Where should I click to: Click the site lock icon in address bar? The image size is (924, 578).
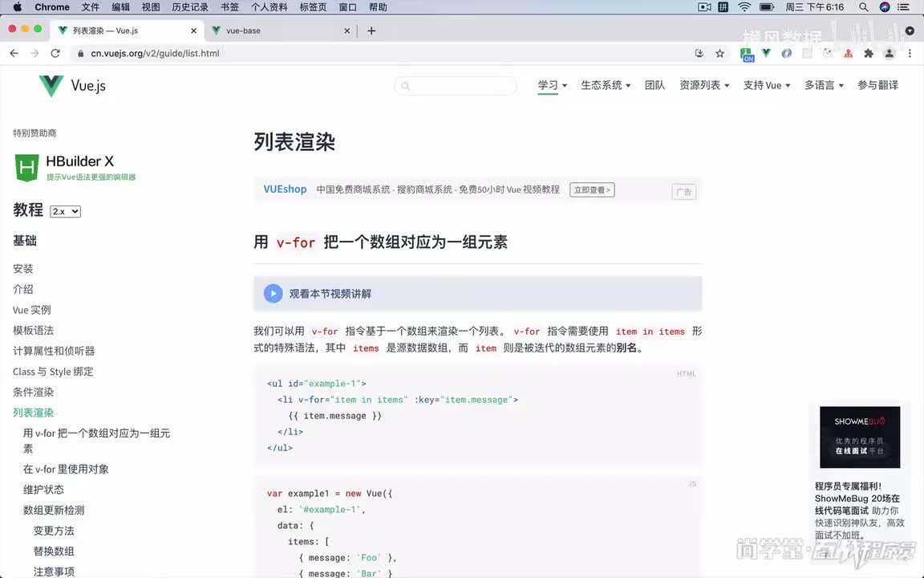tap(81, 53)
